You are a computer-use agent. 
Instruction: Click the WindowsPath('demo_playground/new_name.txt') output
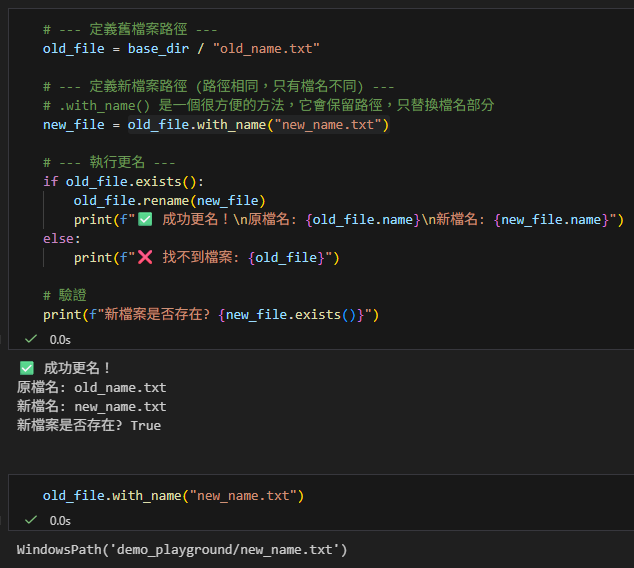pyautogui.click(x=182, y=550)
